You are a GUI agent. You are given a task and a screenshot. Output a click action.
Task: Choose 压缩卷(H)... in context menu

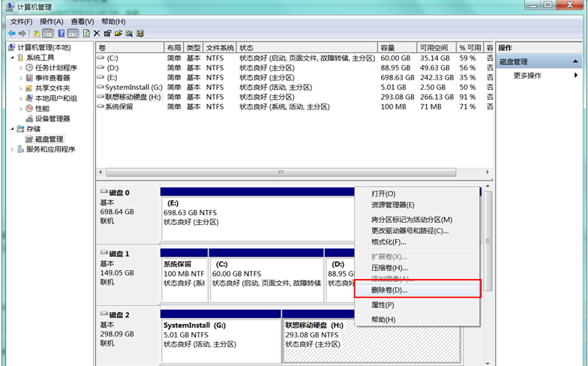(389, 268)
